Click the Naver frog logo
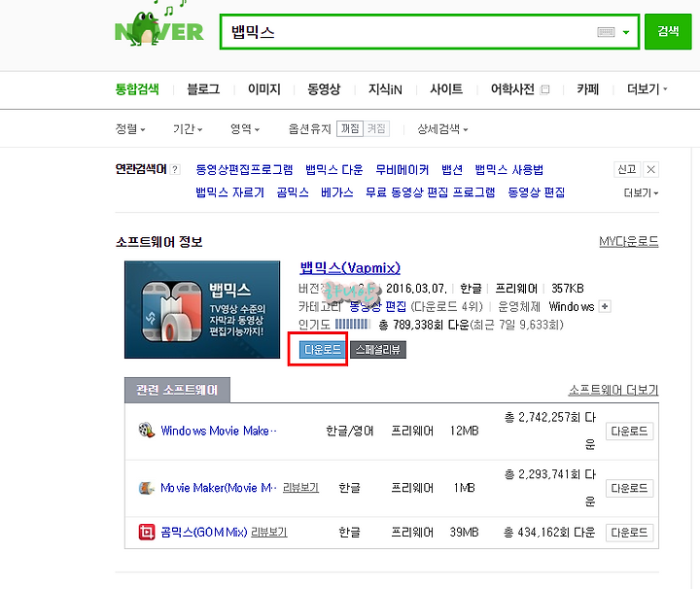The height and width of the screenshot is (589, 700). pos(158,27)
